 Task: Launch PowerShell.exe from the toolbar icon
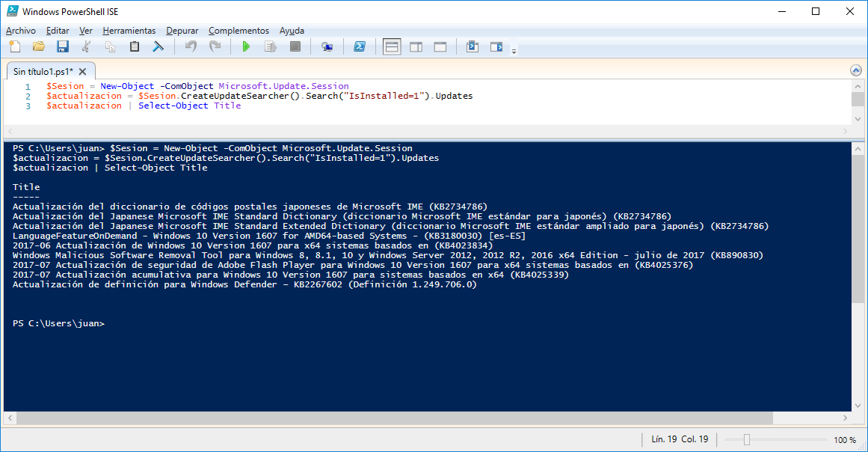click(360, 46)
